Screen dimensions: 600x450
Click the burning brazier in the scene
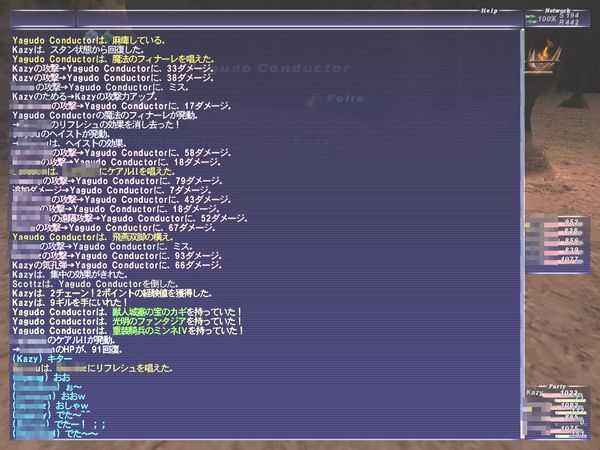coord(547,55)
